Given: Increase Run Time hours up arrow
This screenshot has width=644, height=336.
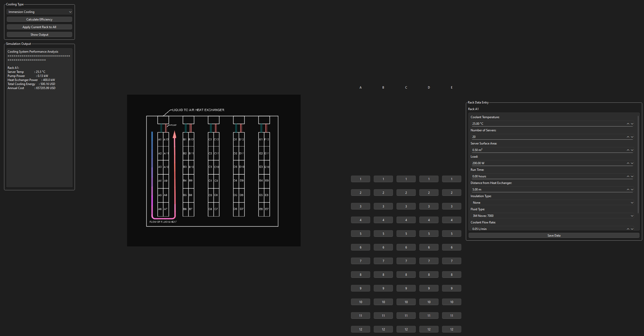Looking at the screenshot, I should [628, 176].
